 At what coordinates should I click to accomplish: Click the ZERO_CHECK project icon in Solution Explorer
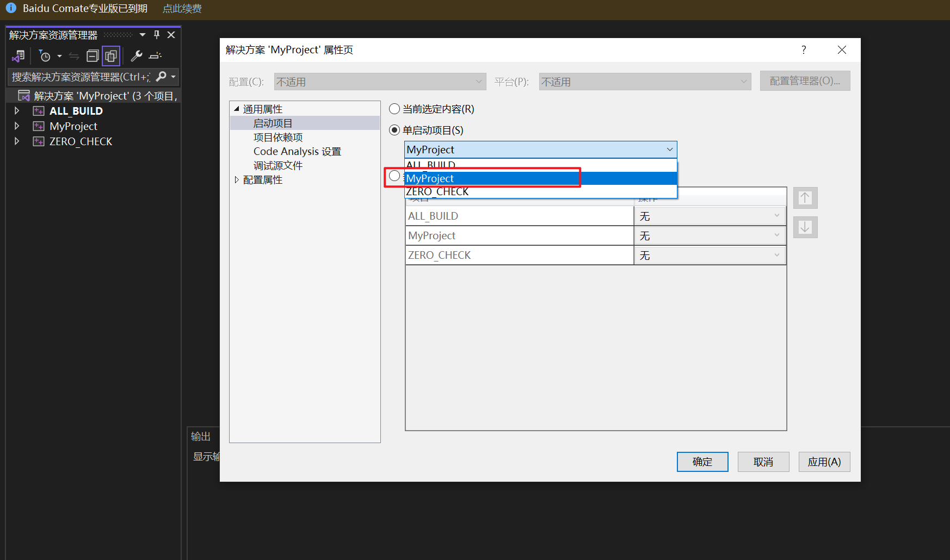click(39, 141)
